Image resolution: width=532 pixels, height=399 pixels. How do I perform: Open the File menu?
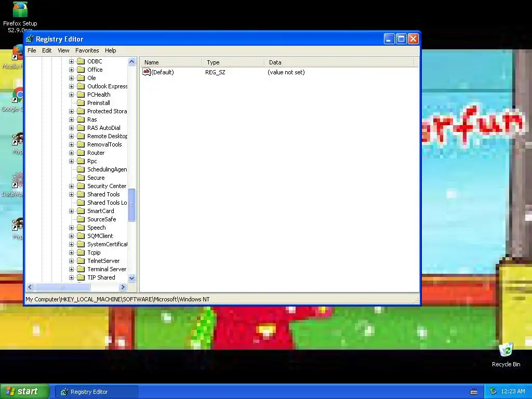coord(32,50)
